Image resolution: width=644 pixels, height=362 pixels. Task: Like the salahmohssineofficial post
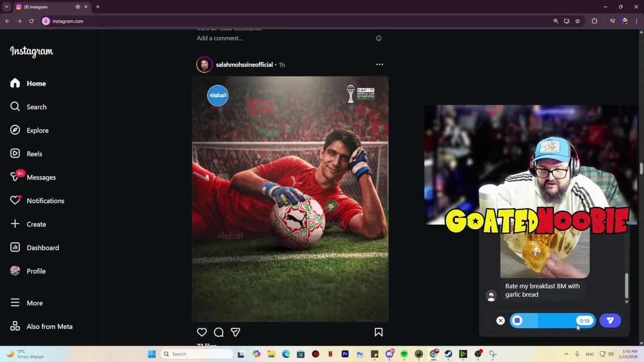click(202, 332)
